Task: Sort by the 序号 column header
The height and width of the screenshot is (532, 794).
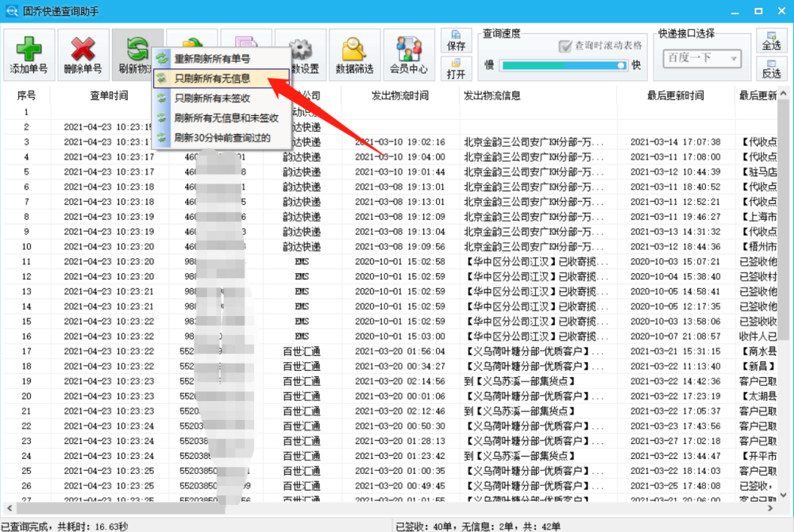Action: click(26, 95)
